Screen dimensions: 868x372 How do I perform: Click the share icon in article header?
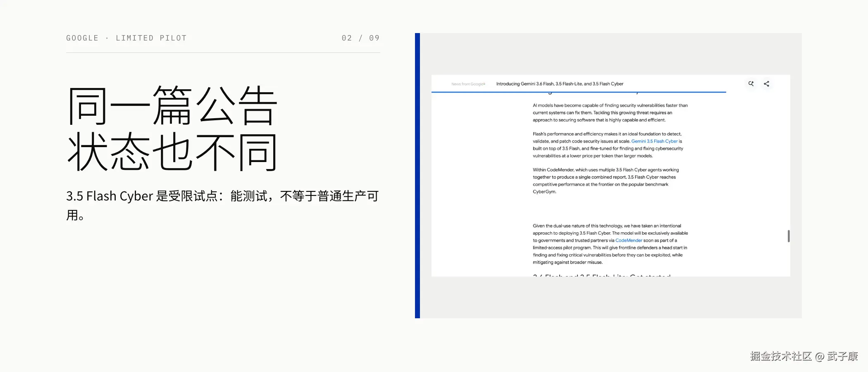click(x=766, y=83)
